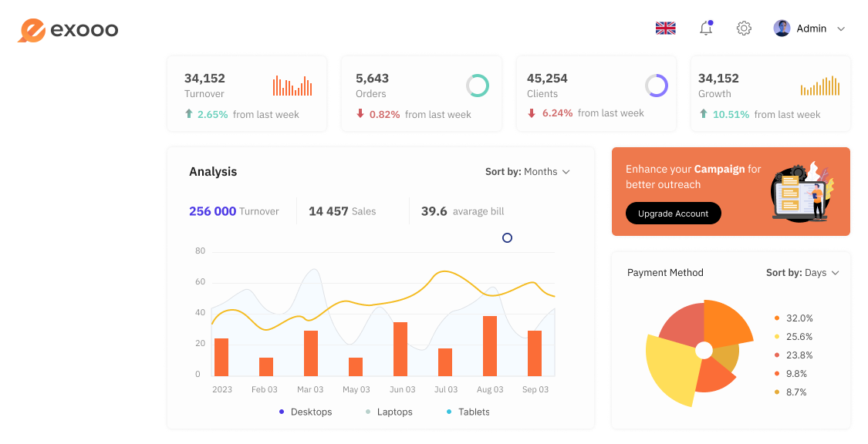Click the Orders card donut chart
This screenshot has width=868, height=444.
(x=477, y=86)
